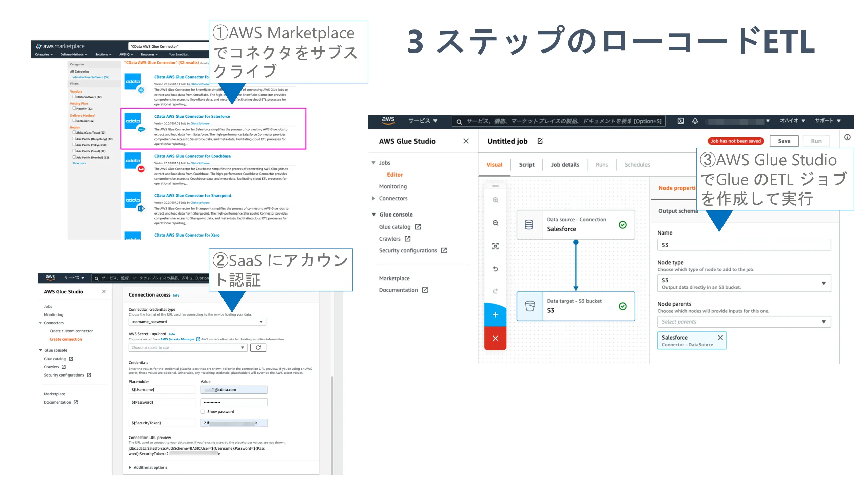Click the fit view canvas icon
868x488 pixels.
pos(495,246)
